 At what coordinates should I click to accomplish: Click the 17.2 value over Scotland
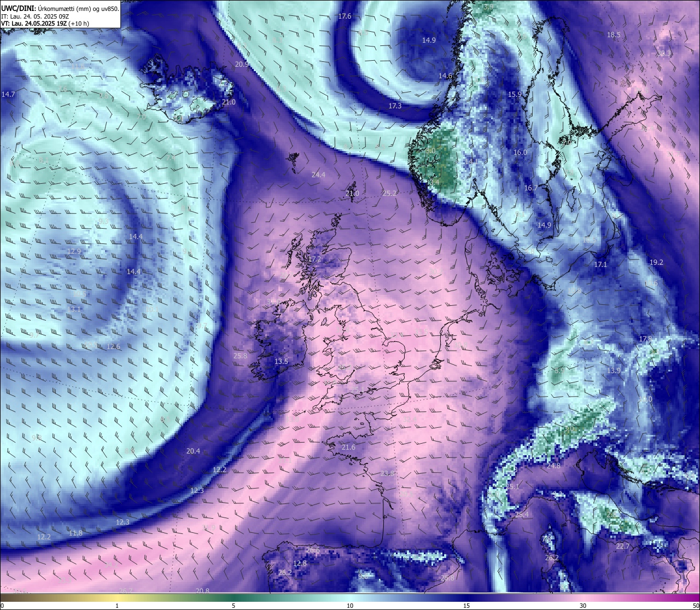[314, 259]
